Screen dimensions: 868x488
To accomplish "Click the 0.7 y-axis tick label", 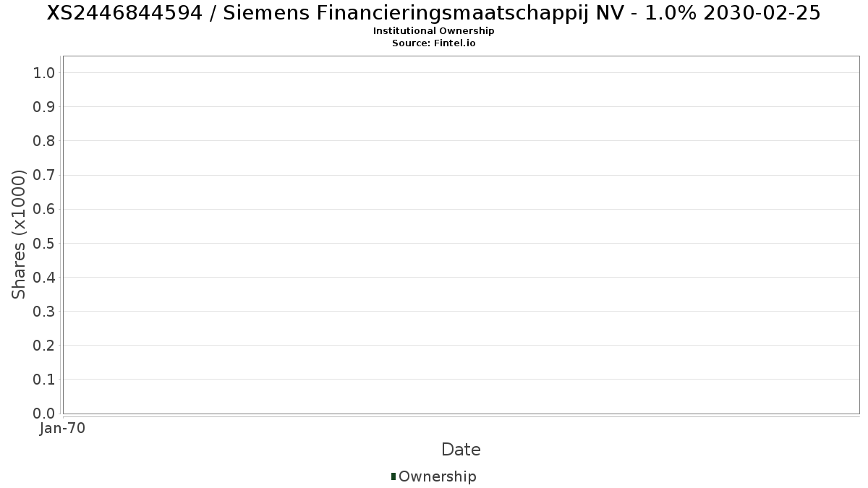I will pyautogui.click(x=44, y=175).
